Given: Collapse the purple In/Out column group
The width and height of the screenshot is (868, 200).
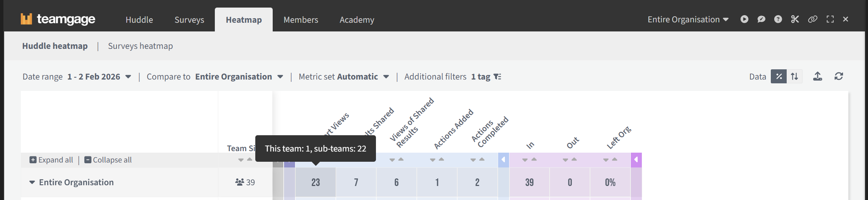Looking at the screenshot, I should pos(636,160).
